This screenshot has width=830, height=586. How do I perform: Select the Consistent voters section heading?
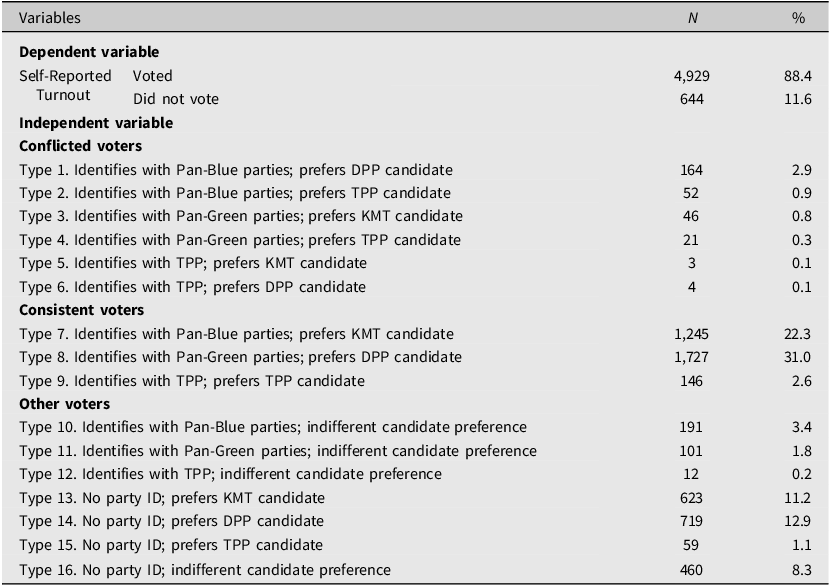point(82,310)
